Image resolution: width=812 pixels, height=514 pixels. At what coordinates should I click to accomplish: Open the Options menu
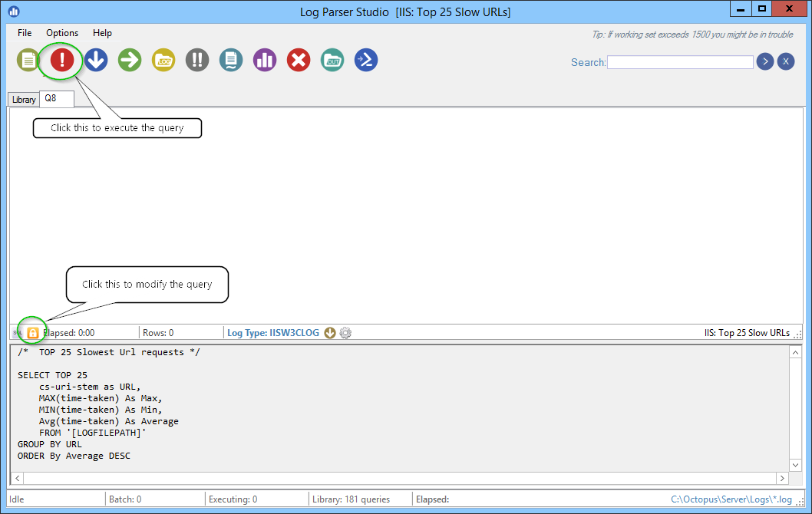[62, 33]
